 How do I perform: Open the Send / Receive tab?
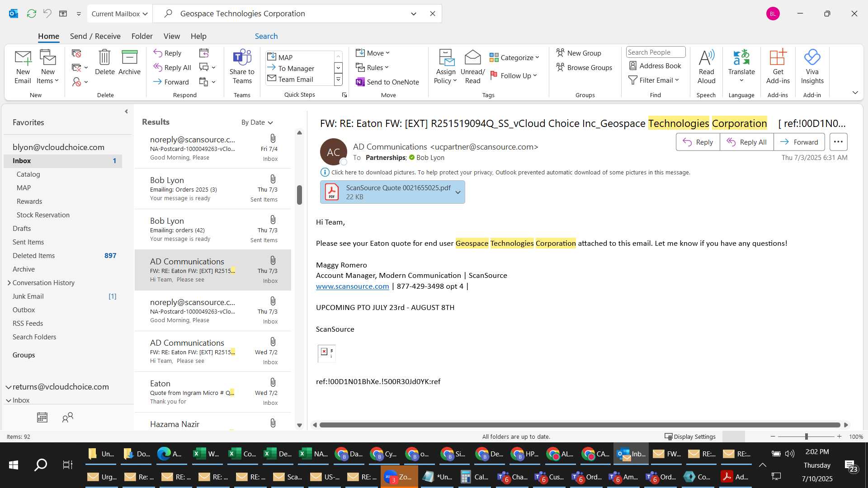[95, 36]
